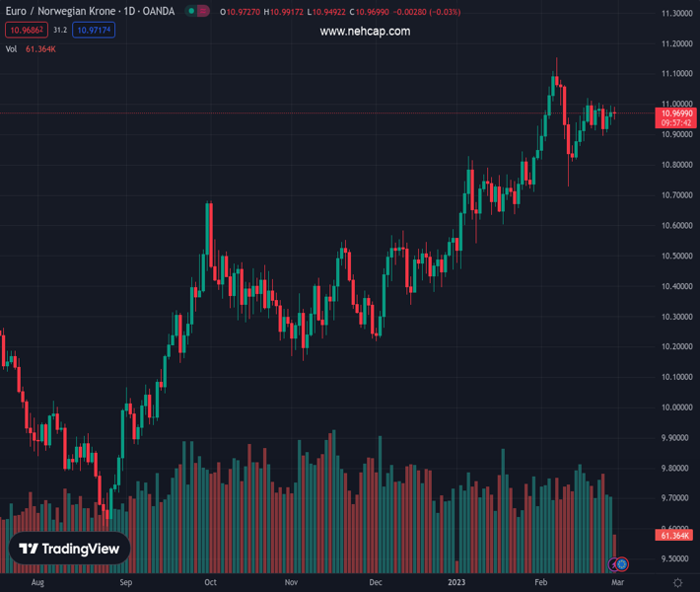The image size is (700, 592).
Task: Click the www.nehcap.com watermark link
Action: click(x=365, y=32)
